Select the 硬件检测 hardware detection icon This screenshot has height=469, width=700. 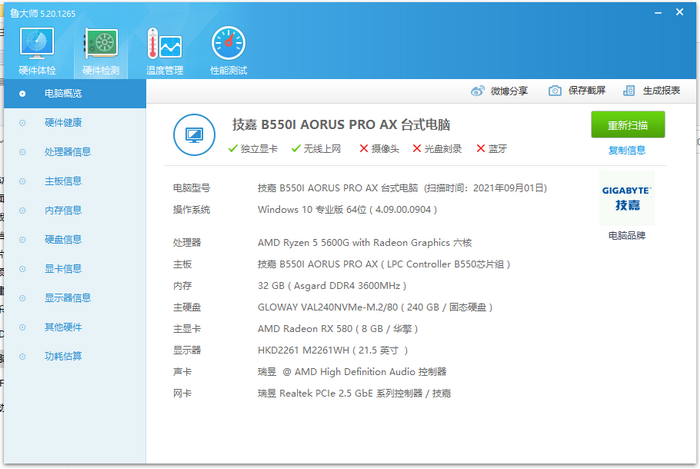coord(100,45)
